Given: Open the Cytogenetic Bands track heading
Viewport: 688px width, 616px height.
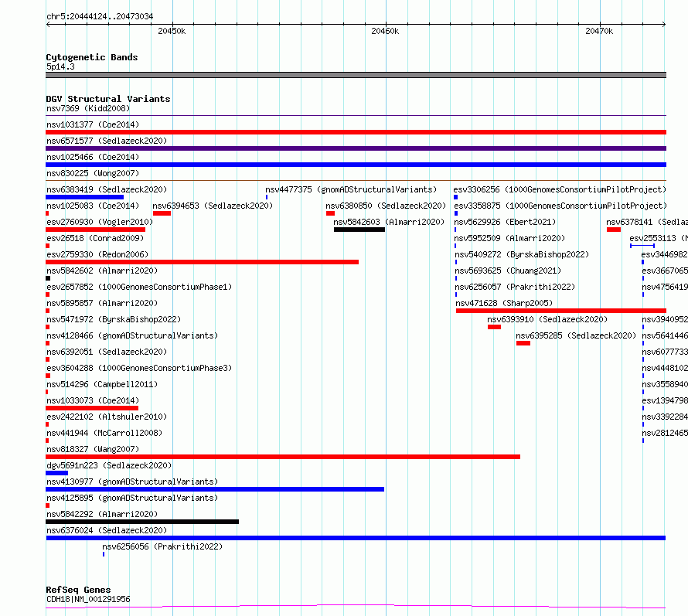Looking at the screenshot, I should pos(92,57).
